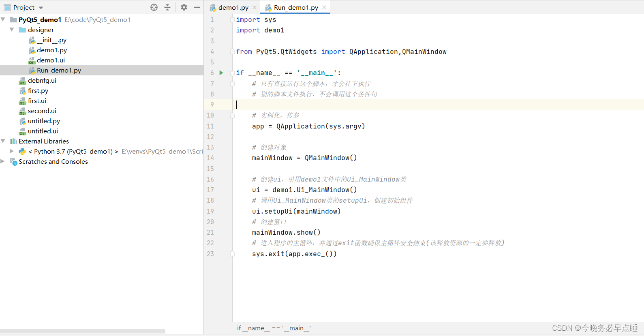644x336 pixels.
Task: Place cursor on 'import sys' line
Action: pyautogui.click(x=256, y=19)
